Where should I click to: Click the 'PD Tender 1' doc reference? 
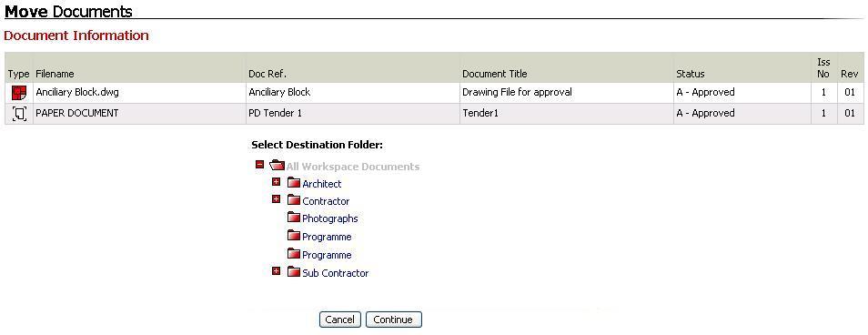[275, 113]
